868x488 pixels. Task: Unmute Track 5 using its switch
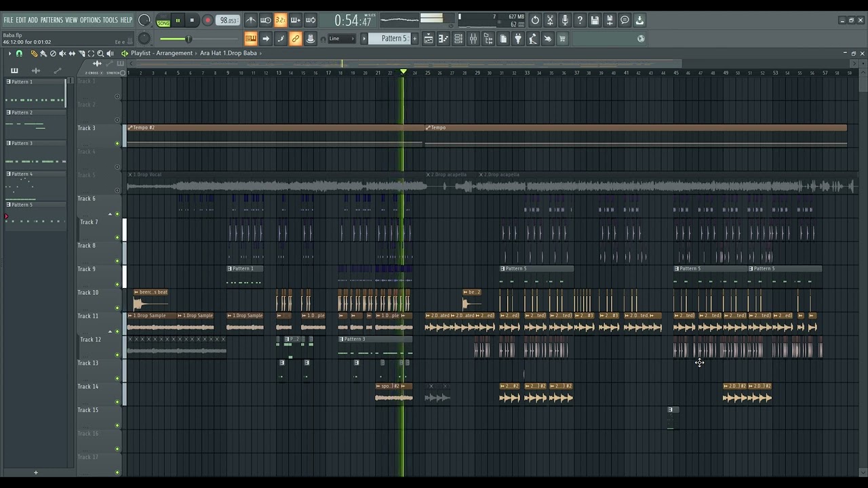point(117,190)
